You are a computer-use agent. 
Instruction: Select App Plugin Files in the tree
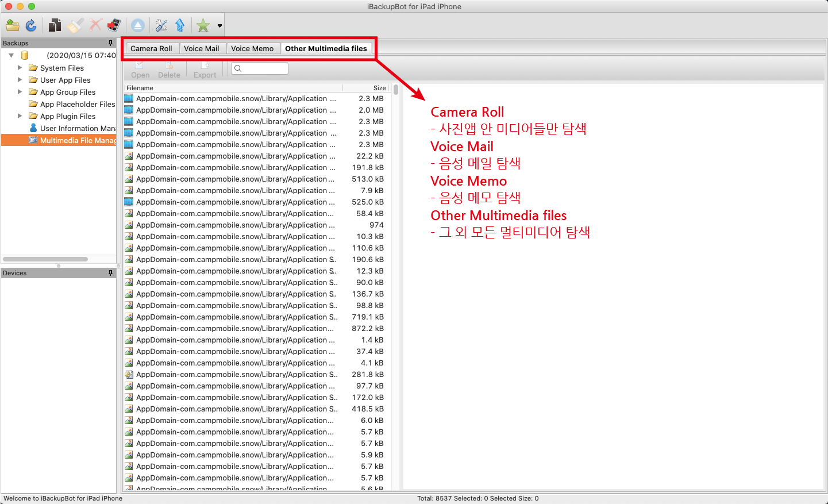[x=68, y=116]
